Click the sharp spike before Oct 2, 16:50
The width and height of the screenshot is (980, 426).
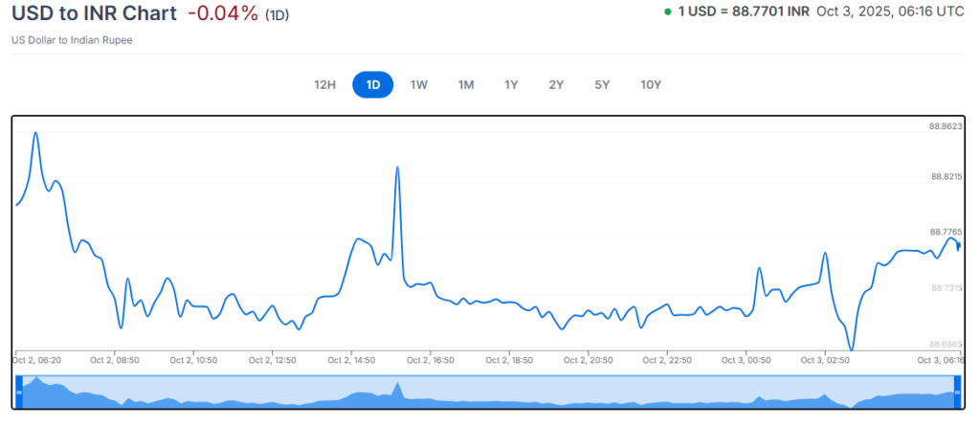pos(396,168)
